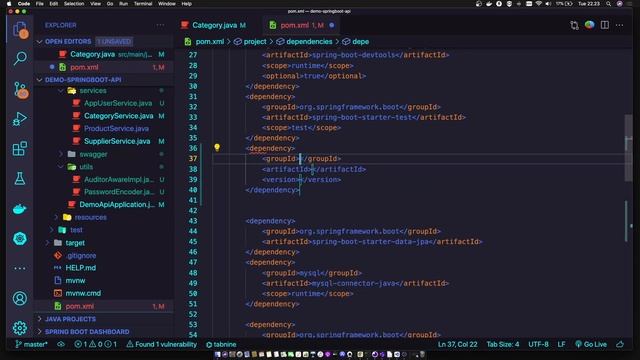Open CategoryService.java in the file tree
This screenshot has width=640, height=360.
119,116
